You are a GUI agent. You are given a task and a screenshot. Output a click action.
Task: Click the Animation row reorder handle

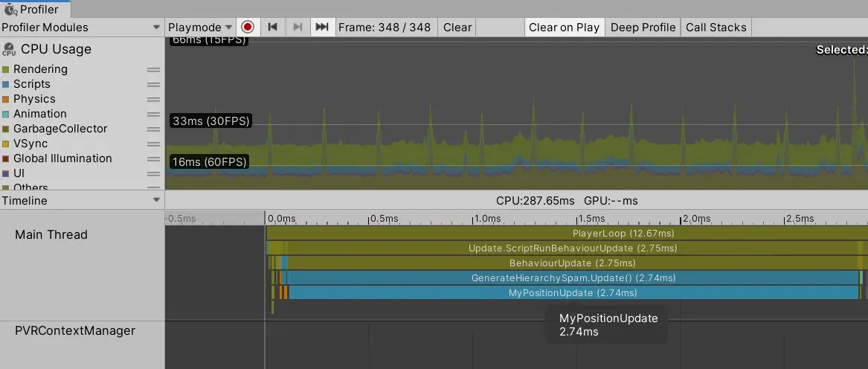tap(153, 114)
